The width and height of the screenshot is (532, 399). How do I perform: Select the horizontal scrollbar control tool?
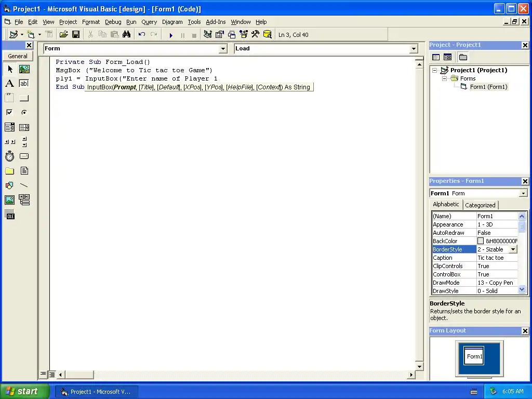click(10, 142)
